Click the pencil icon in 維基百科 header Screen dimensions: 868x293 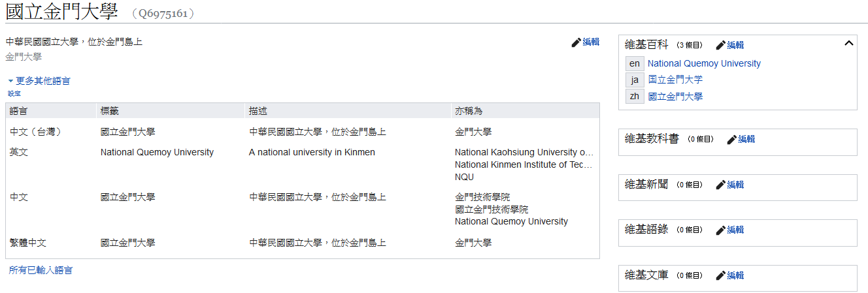721,45
